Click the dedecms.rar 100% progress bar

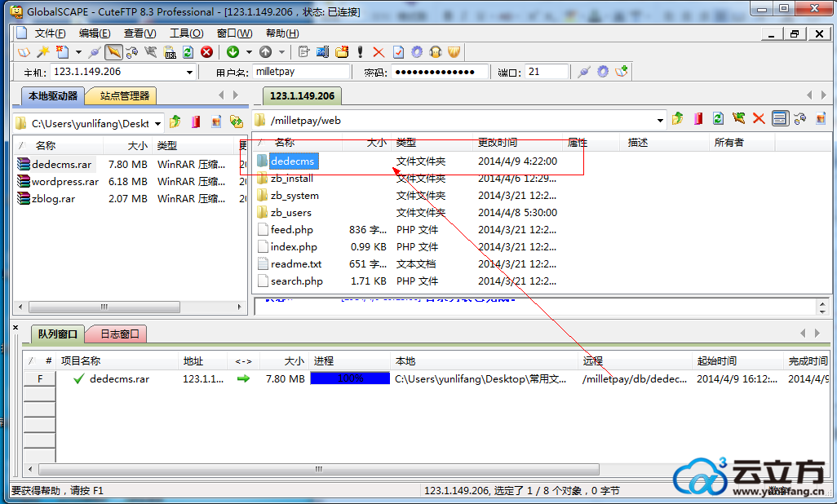(350, 378)
